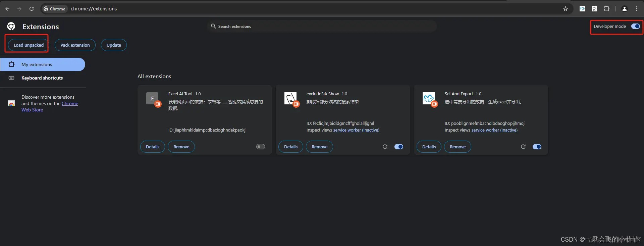Image resolution: width=644 pixels, height=246 pixels.
Task: Click the Excel AI Tool extension name
Action: 180,94
